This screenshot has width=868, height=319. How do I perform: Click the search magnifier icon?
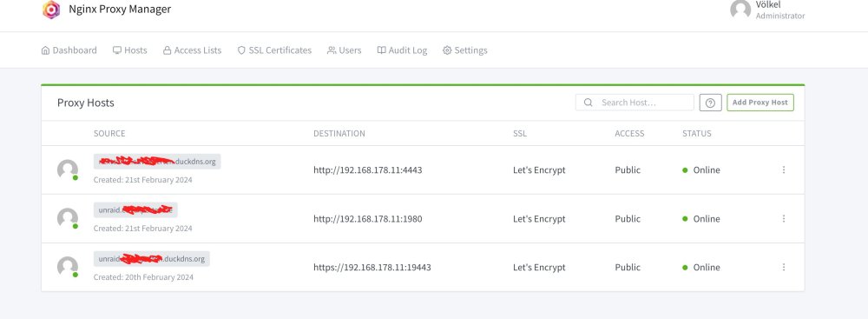(x=589, y=103)
